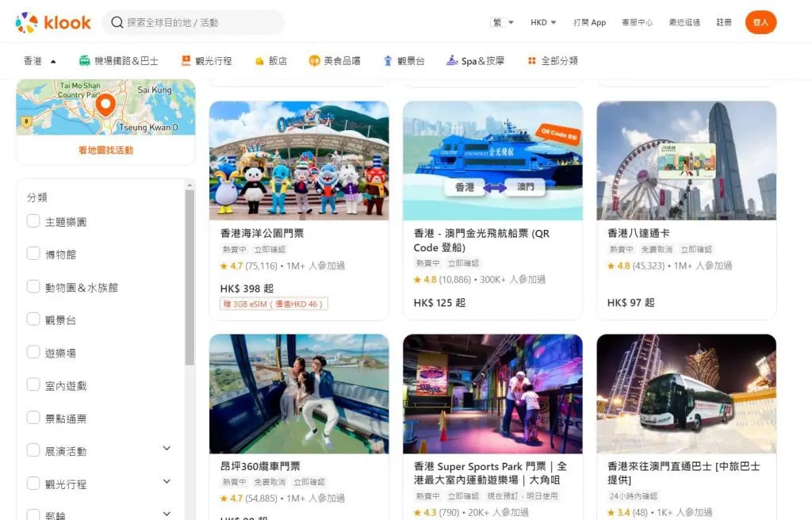Open the Macau direct bus thumbnail
The image size is (812, 520).
(x=686, y=394)
